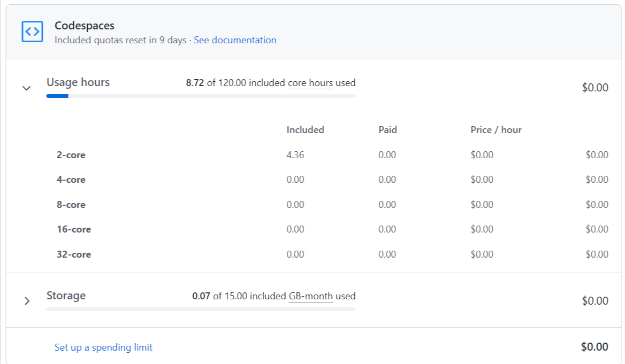Click the 2-core paid value 0.00
Screen dimensions: 625x364
click(387, 155)
